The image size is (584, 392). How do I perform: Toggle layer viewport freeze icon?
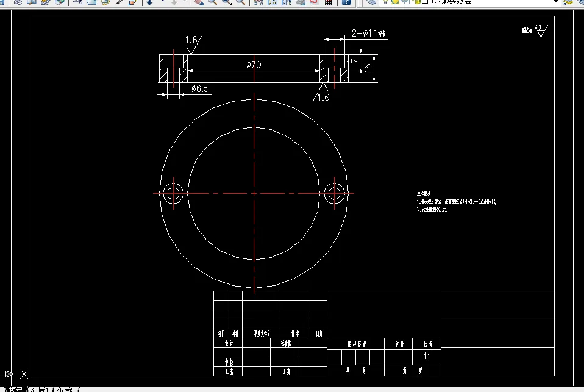click(x=405, y=2)
